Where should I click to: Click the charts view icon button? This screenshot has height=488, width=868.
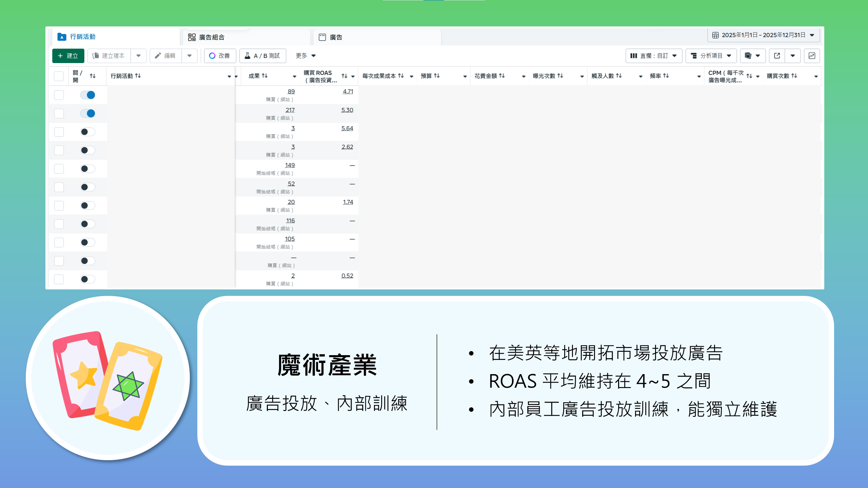tap(812, 56)
